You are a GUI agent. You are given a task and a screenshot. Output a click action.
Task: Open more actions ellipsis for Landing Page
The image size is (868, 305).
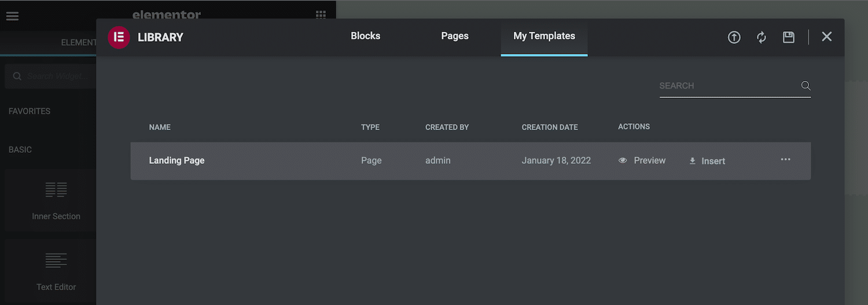click(785, 160)
